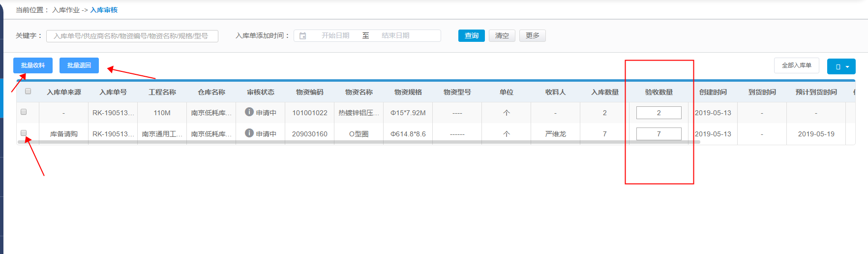This screenshot has height=254, width=868.
Task: Check the first row checkbox
Action: click(x=24, y=112)
